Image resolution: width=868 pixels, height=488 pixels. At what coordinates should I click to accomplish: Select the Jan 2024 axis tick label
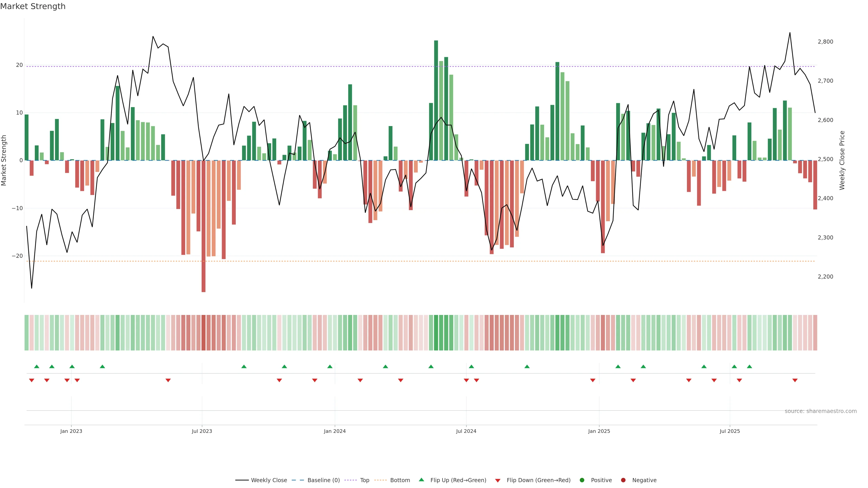click(335, 431)
